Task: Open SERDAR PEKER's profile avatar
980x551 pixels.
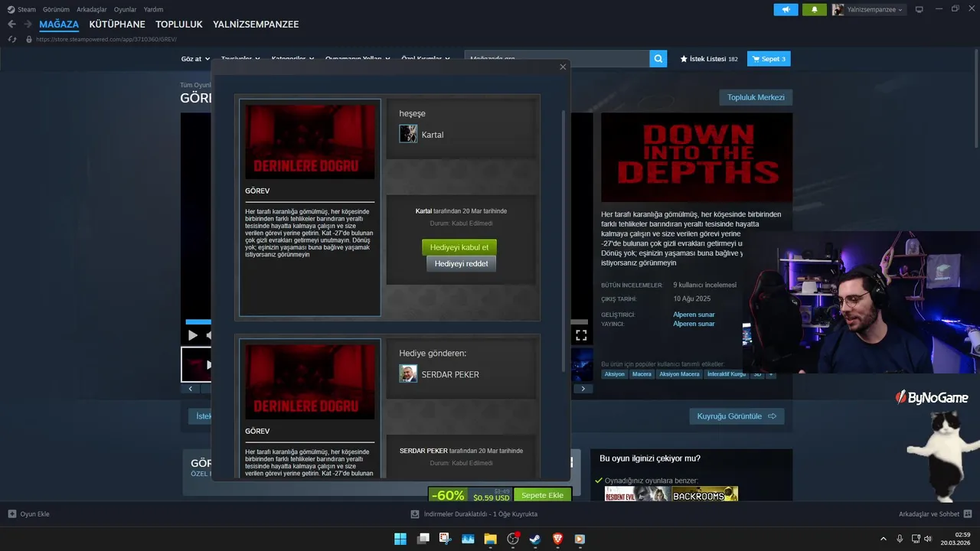Action: (x=408, y=373)
